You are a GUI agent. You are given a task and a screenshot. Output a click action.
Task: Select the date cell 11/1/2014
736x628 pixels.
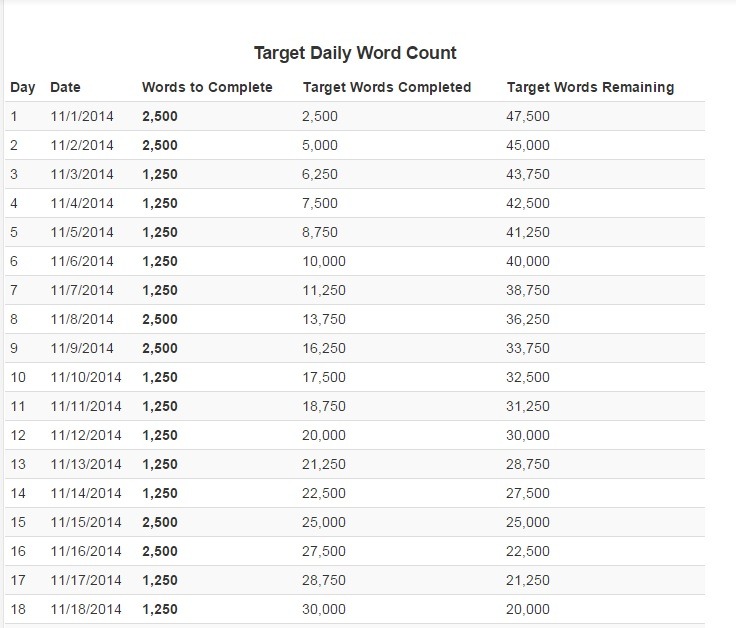point(82,116)
